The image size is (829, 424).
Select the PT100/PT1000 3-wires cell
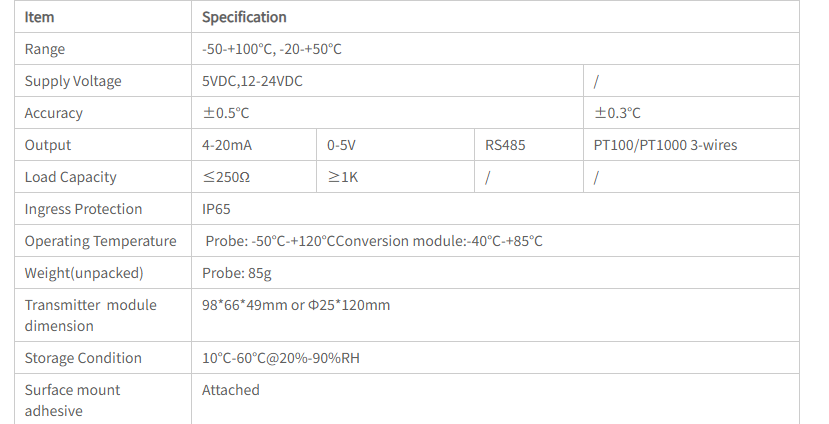(665, 145)
